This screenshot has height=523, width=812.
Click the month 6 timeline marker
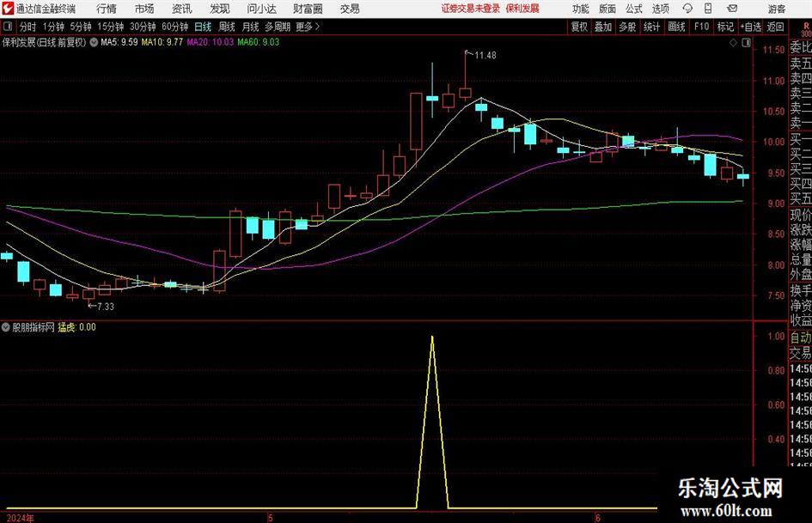tap(597, 518)
